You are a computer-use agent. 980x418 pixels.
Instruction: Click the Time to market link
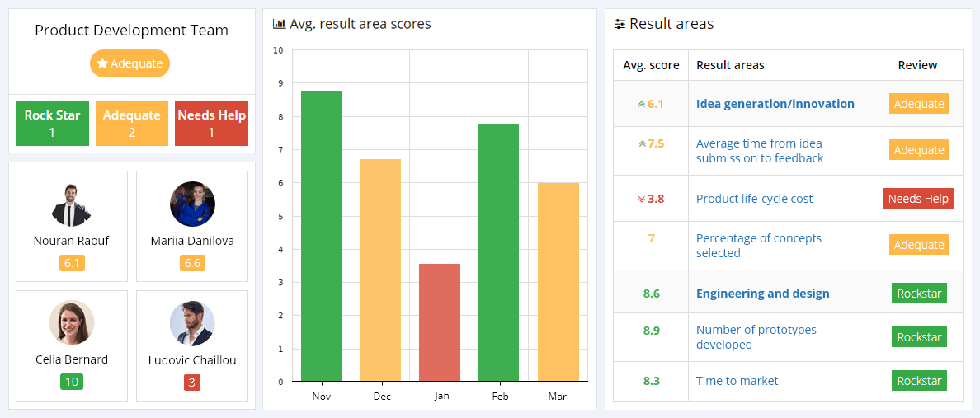tap(737, 381)
